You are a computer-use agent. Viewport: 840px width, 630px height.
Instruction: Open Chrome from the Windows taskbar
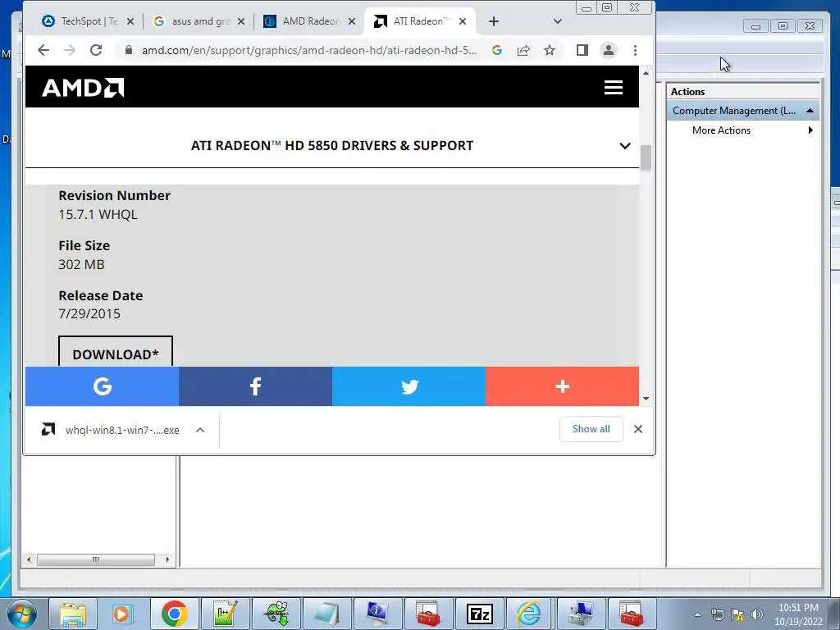pos(174,614)
